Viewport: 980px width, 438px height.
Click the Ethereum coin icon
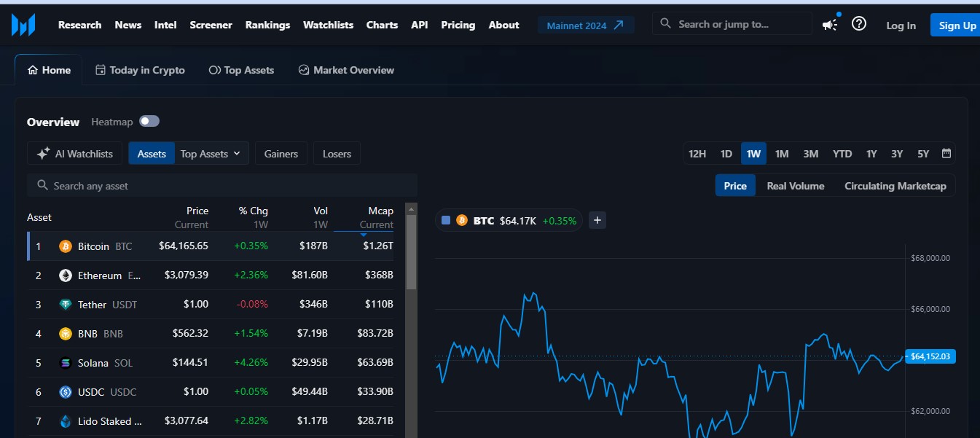click(66, 275)
